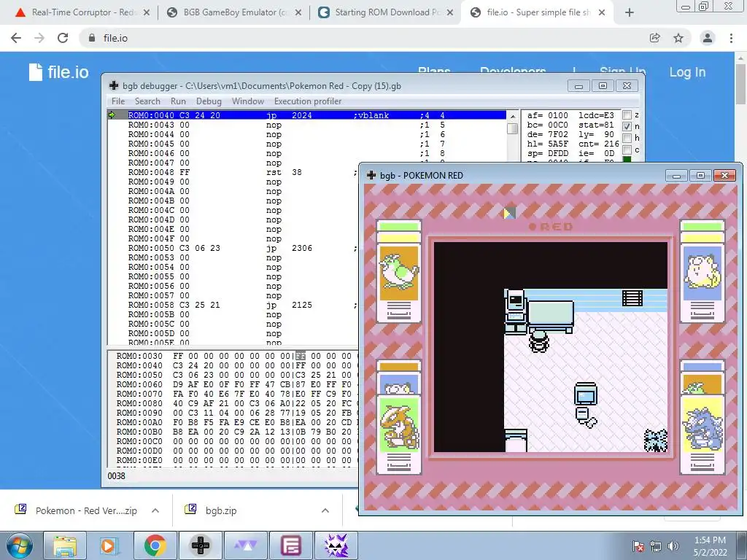
Task: Open the Search menu in bgb debugger
Action: click(147, 101)
